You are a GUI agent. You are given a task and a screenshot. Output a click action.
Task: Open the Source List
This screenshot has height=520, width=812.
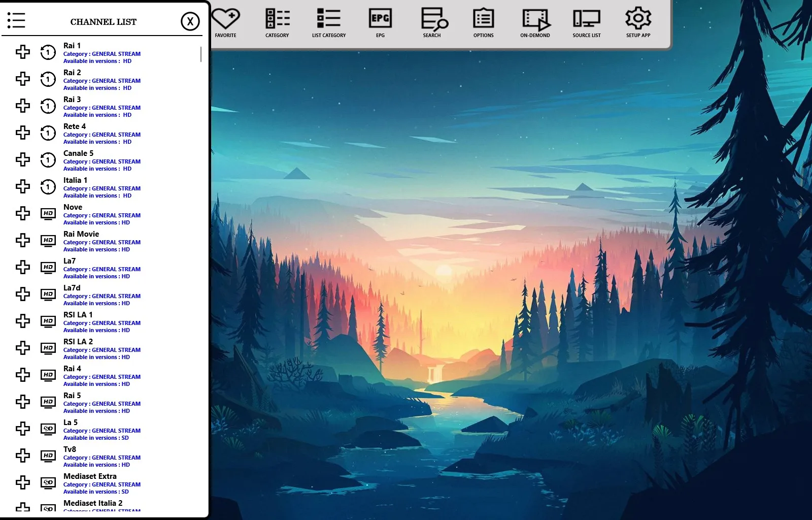pos(587,23)
